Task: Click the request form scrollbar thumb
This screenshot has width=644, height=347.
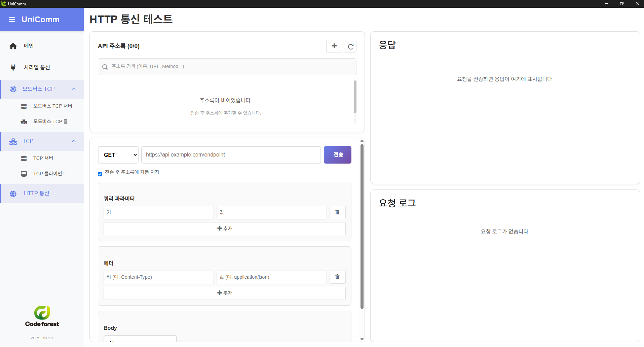Action: [362, 226]
